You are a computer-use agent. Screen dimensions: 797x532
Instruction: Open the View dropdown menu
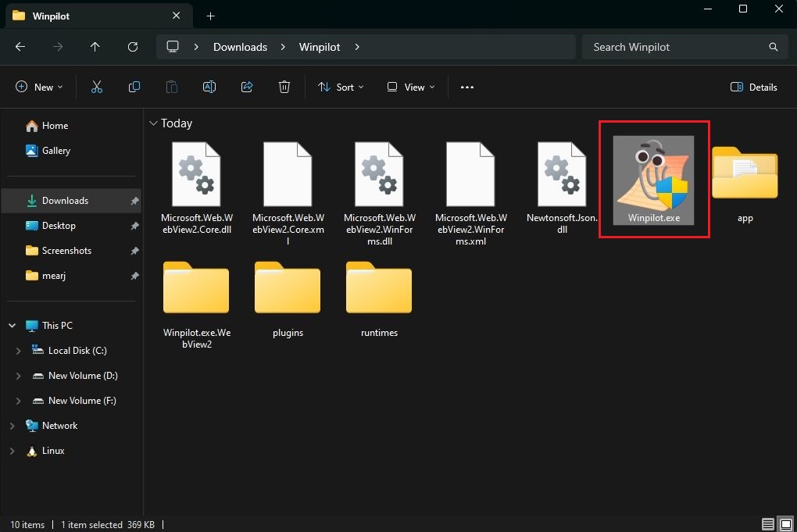[x=411, y=87]
